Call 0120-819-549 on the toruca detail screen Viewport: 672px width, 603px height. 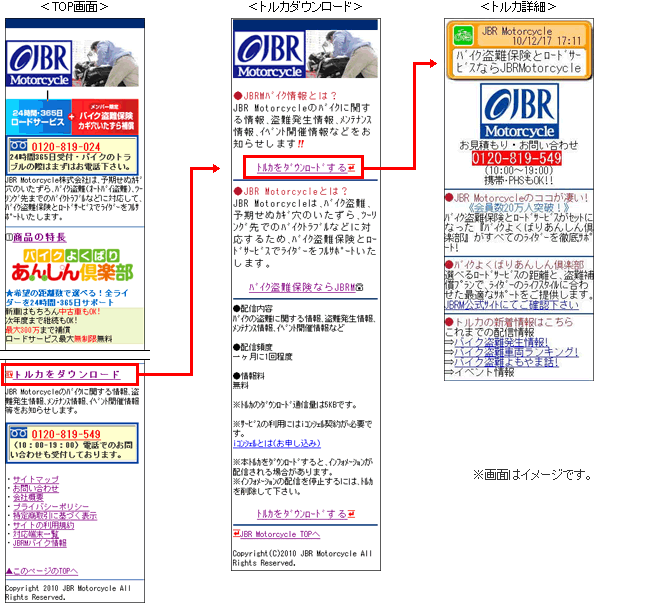pos(516,159)
